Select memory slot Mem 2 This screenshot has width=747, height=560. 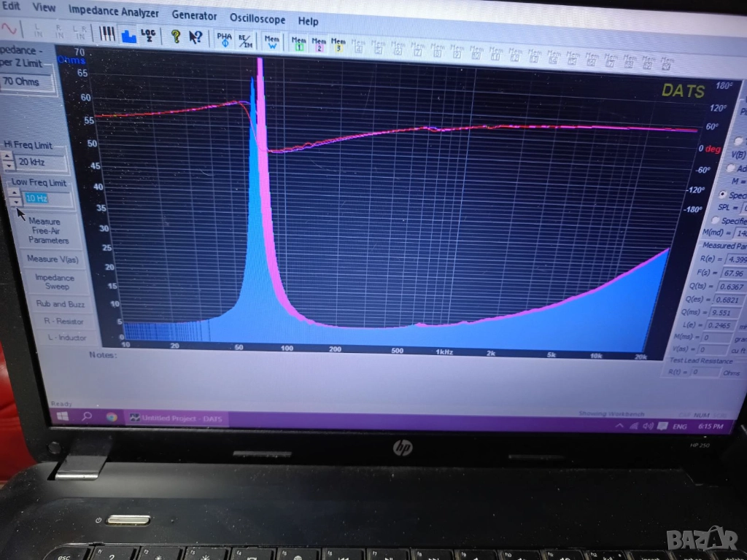319,44
